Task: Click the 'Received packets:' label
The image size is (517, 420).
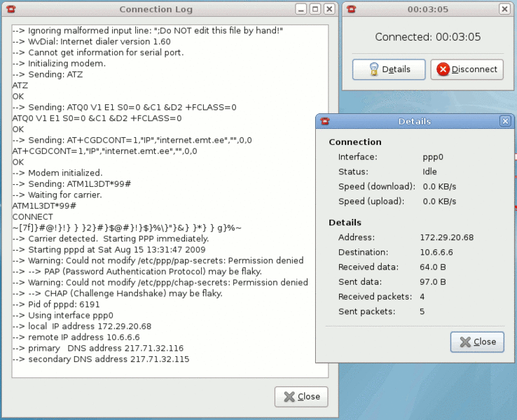Action: 375,297
